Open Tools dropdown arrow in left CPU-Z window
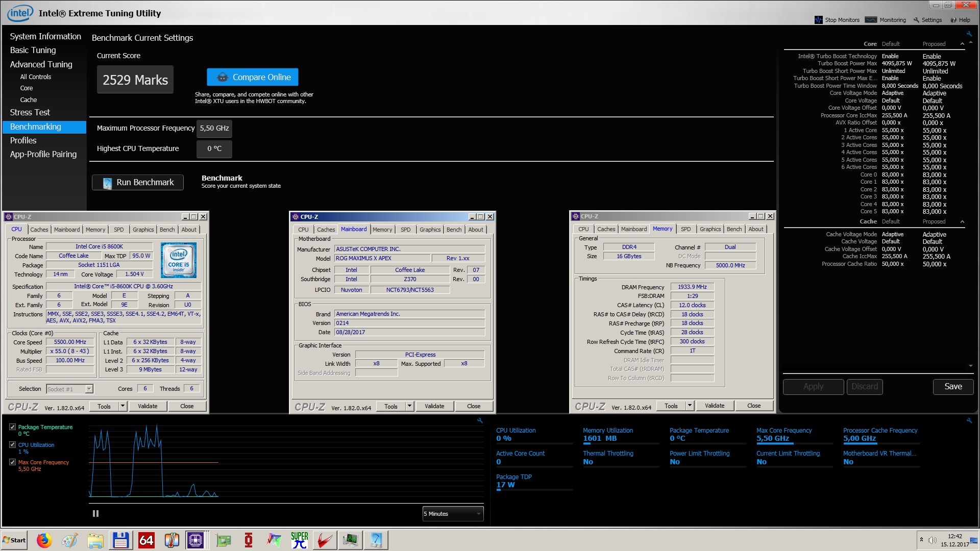The height and width of the screenshot is (551, 980). (x=122, y=406)
